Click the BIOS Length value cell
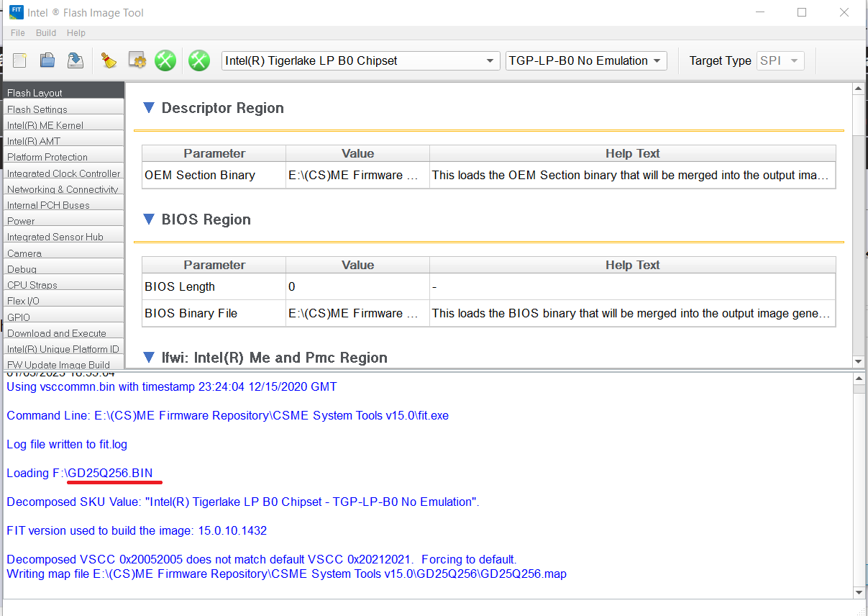868x616 pixels. point(357,286)
